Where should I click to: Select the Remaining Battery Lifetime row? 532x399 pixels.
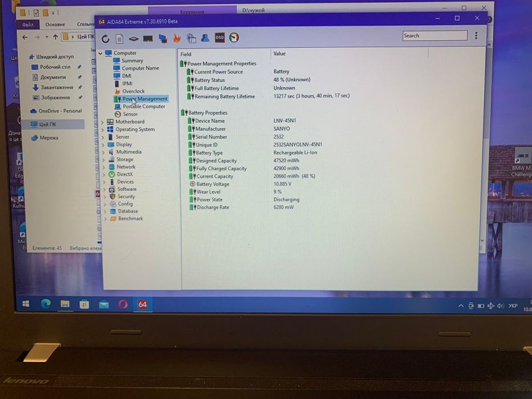coord(268,96)
